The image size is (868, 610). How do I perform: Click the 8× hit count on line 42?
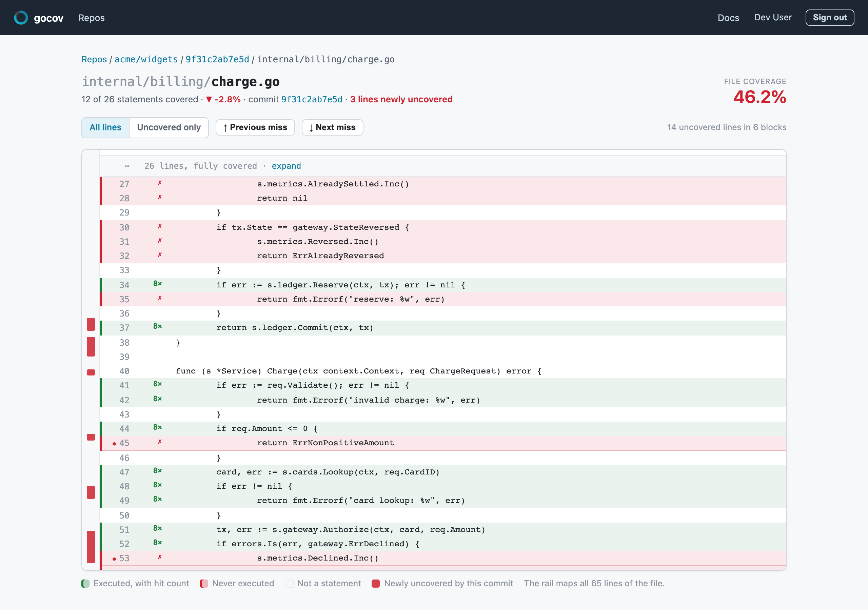click(x=157, y=399)
